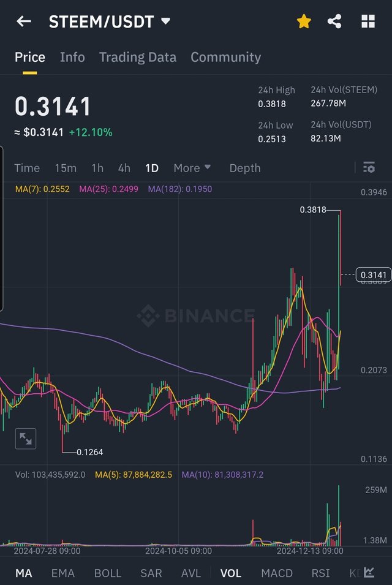Screen dimensions: 392x585
Task: Expand chart to fullscreen with arrows icon
Action: click(25, 439)
